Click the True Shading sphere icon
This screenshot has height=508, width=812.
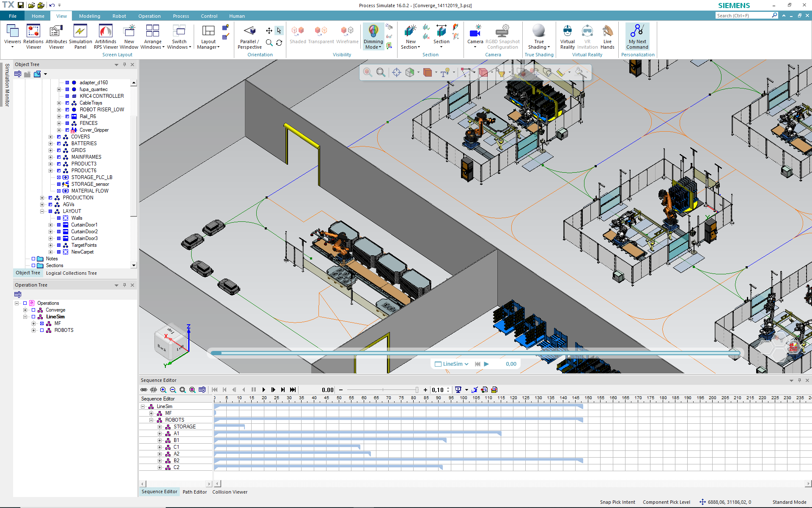coord(539,31)
